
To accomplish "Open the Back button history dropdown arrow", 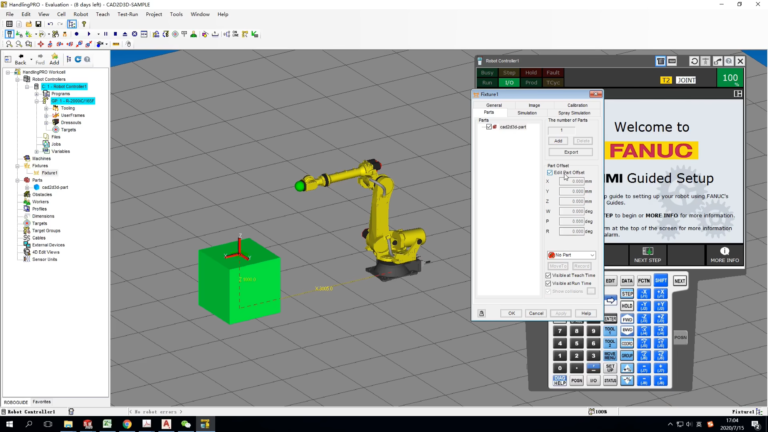I will (31, 59).
